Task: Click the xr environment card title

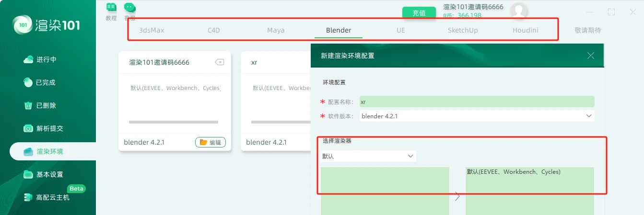Action: click(x=254, y=62)
